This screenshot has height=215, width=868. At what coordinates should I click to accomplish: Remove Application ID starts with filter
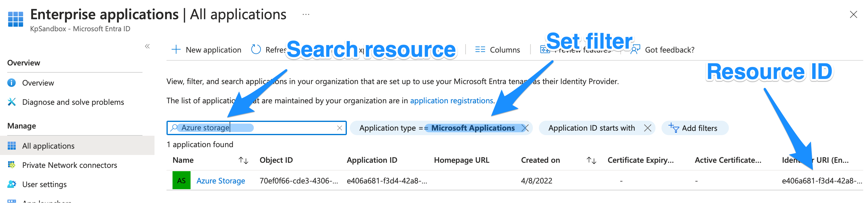[x=647, y=128]
